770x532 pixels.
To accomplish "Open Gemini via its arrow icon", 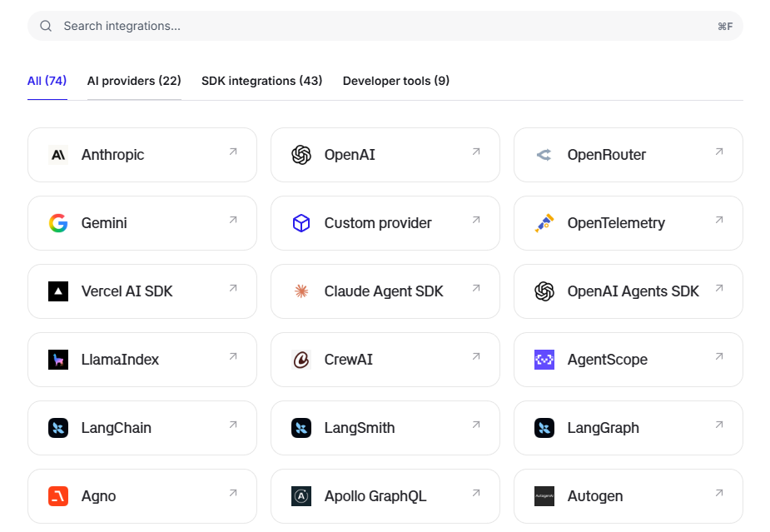I will [233, 220].
